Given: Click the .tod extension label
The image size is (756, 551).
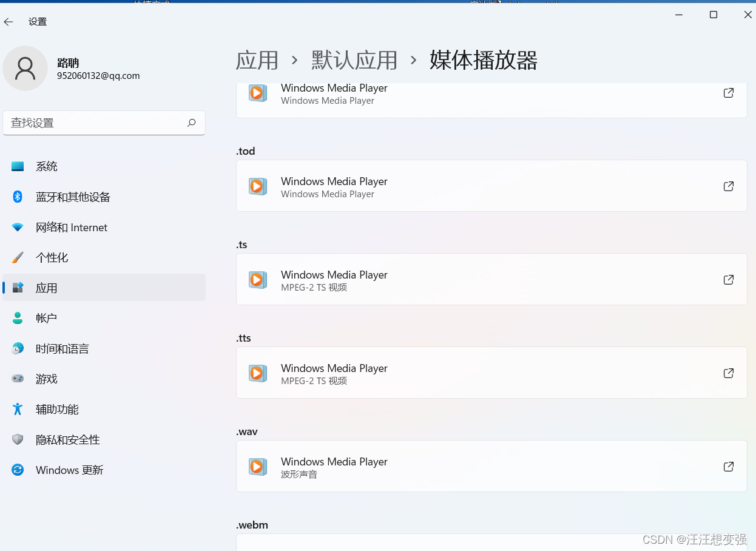Looking at the screenshot, I should click(246, 151).
